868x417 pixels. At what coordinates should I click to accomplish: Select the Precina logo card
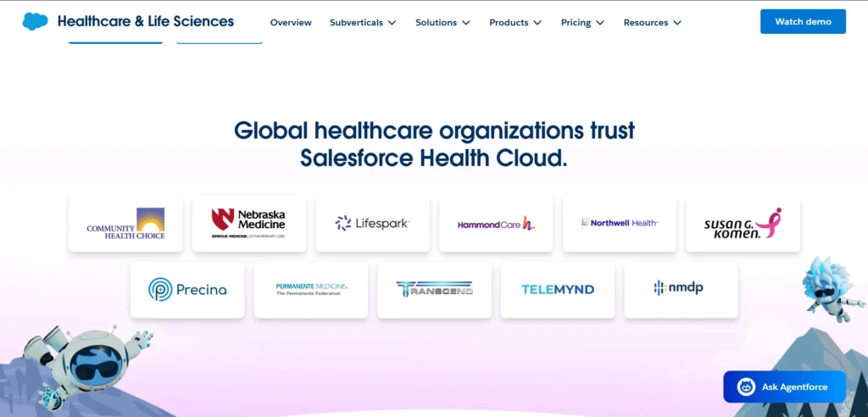187,290
